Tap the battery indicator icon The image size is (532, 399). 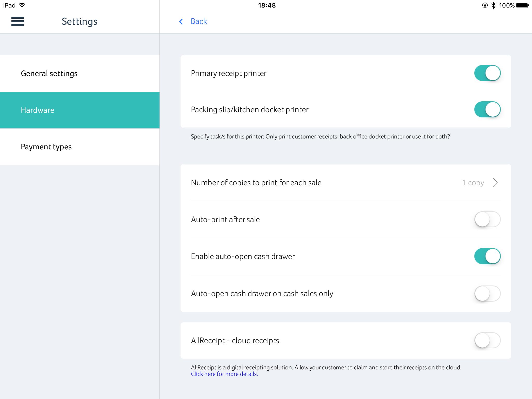[x=522, y=5]
